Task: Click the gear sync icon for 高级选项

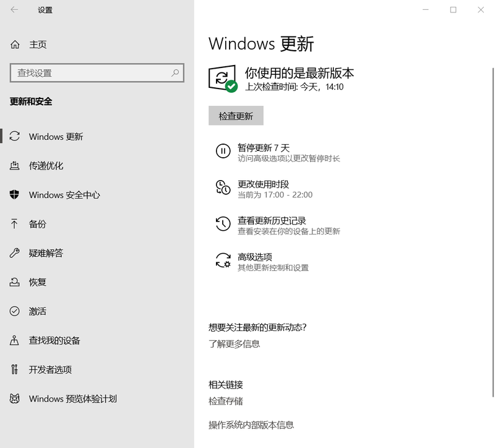Action: (223, 261)
